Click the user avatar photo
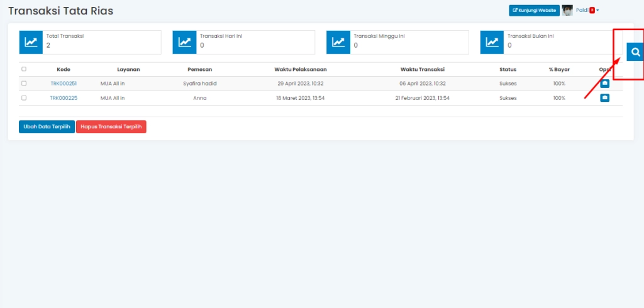The height and width of the screenshot is (308, 644). click(x=567, y=10)
